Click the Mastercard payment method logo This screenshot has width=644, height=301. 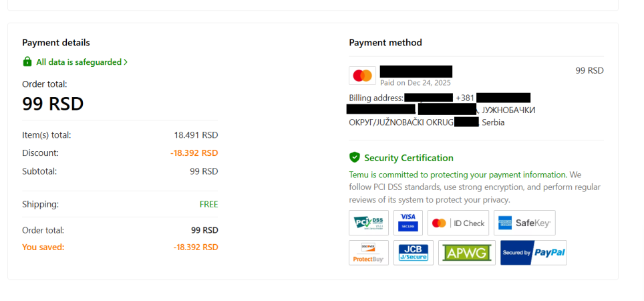pyautogui.click(x=362, y=76)
